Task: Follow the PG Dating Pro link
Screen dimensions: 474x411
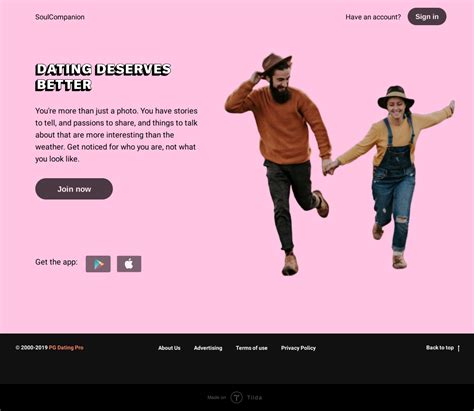Action: (x=66, y=348)
